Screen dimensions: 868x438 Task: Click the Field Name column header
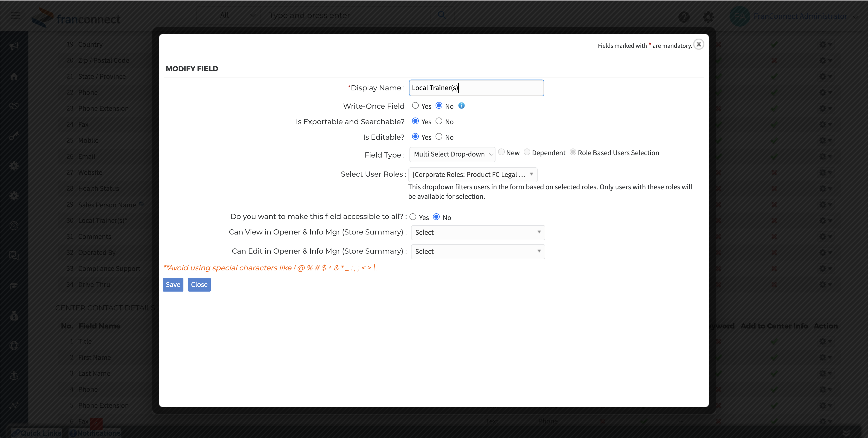pos(99,326)
